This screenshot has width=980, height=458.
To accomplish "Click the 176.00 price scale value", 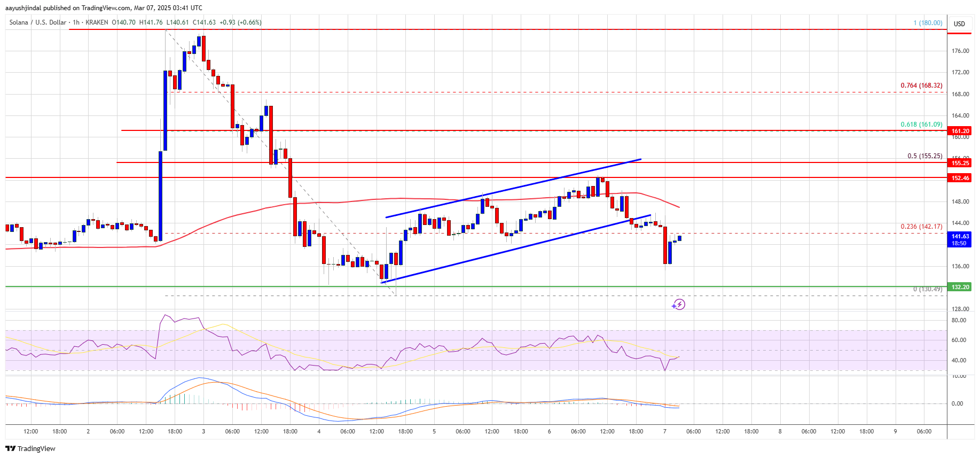I will pyautogui.click(x=960, y=51).
